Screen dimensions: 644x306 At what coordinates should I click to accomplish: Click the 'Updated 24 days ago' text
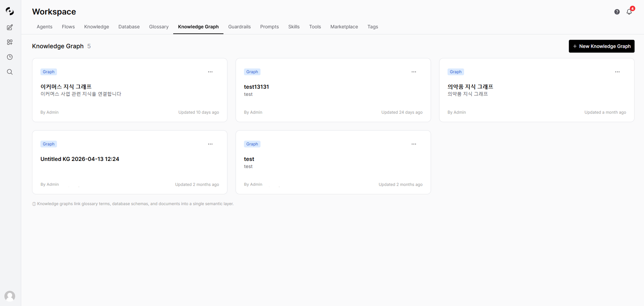pos(402,112)
